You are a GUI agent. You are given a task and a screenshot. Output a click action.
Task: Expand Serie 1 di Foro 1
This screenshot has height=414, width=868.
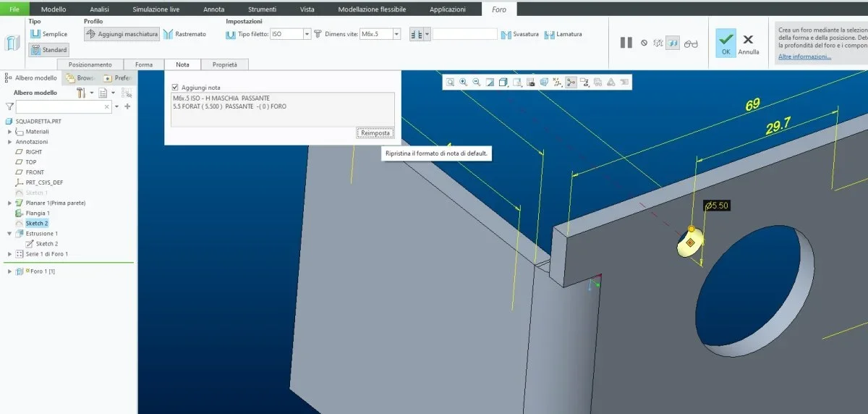point(9,254)
